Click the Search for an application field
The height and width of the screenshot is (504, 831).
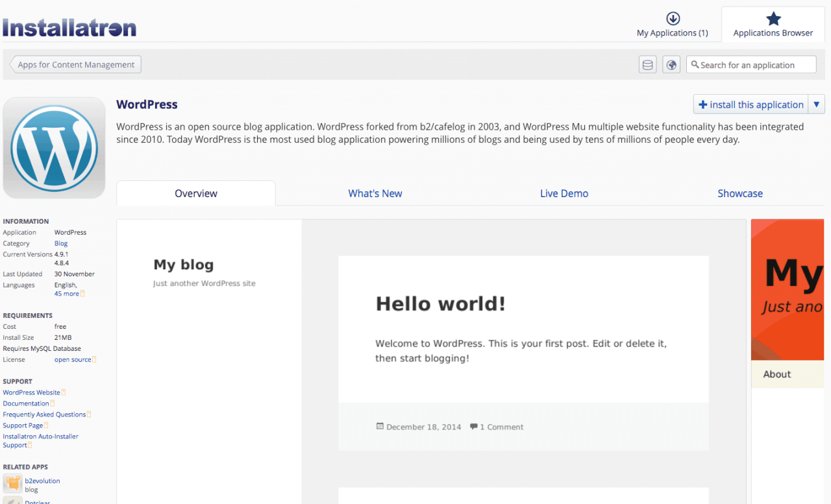pos(751,65)
